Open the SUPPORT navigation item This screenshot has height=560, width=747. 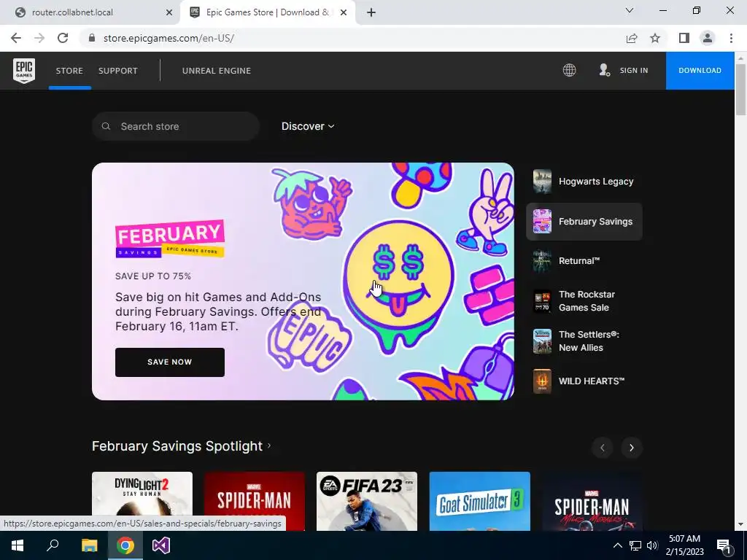[117, 71]
